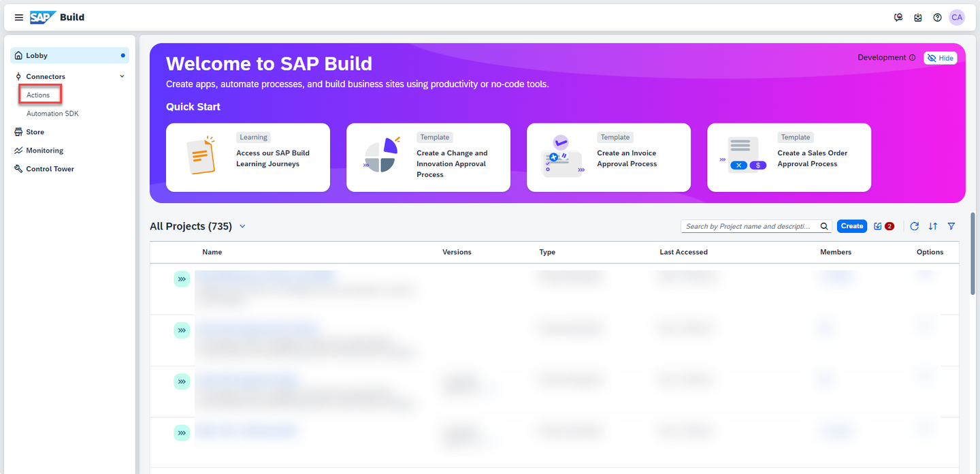Screen dimensions: 980x474
Task: Open Automation SDK under Connectors
Action: click(52, 113)
